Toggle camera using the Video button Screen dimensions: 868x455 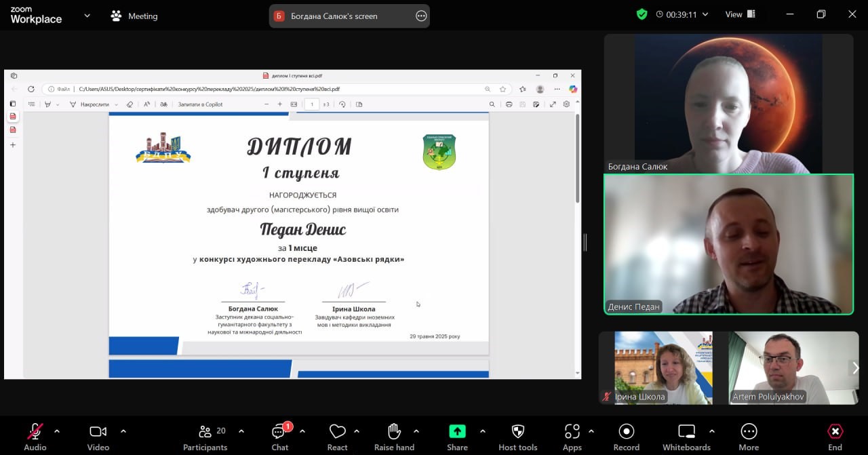[x=98, y=432]
